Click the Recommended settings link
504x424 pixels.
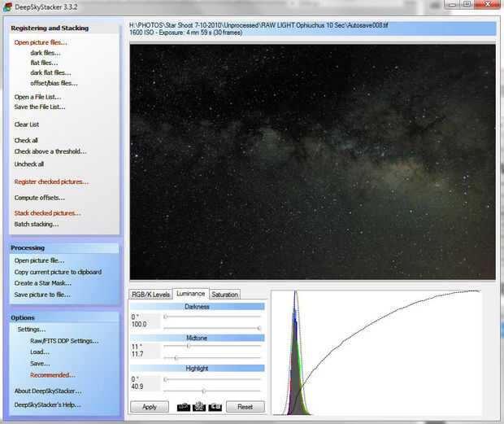pyautogui.click(x=52, y=375)
